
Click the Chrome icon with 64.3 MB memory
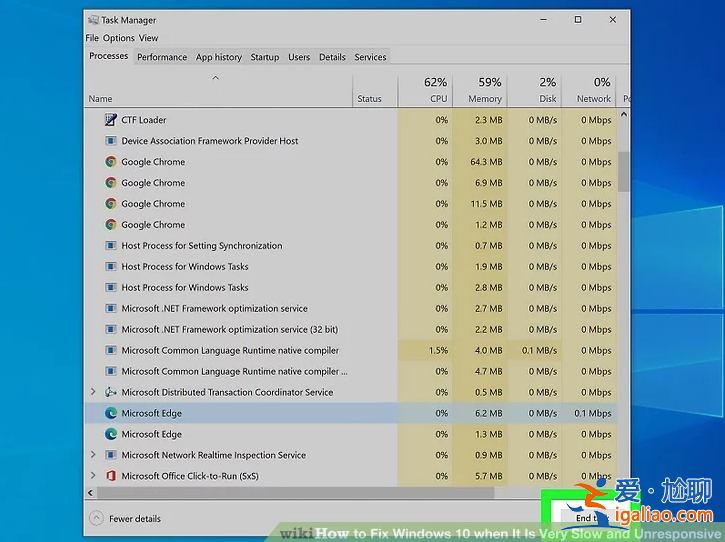tap(111, 162)
